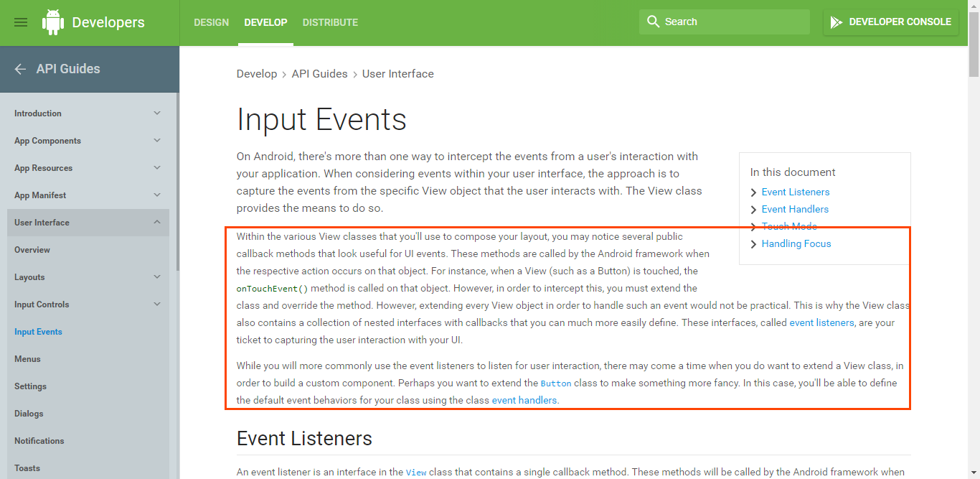Open Menus in the sidebar
The width and height of the screenshot is (980, 479).
coord(27,359)
